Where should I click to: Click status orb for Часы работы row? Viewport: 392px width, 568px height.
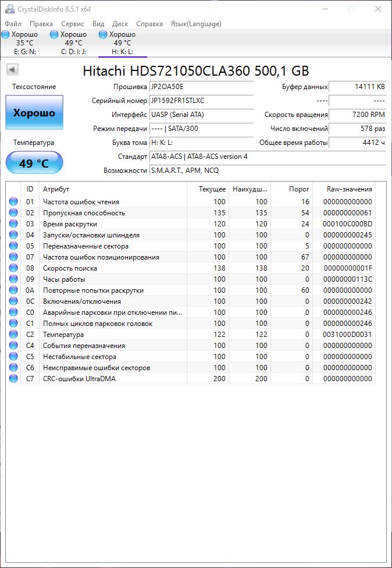tap(13, 279)
